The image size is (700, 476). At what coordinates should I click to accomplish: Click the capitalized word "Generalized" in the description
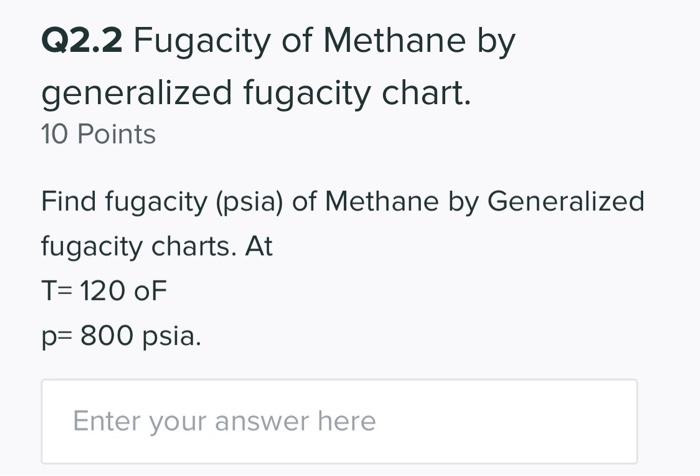[565, 201]
